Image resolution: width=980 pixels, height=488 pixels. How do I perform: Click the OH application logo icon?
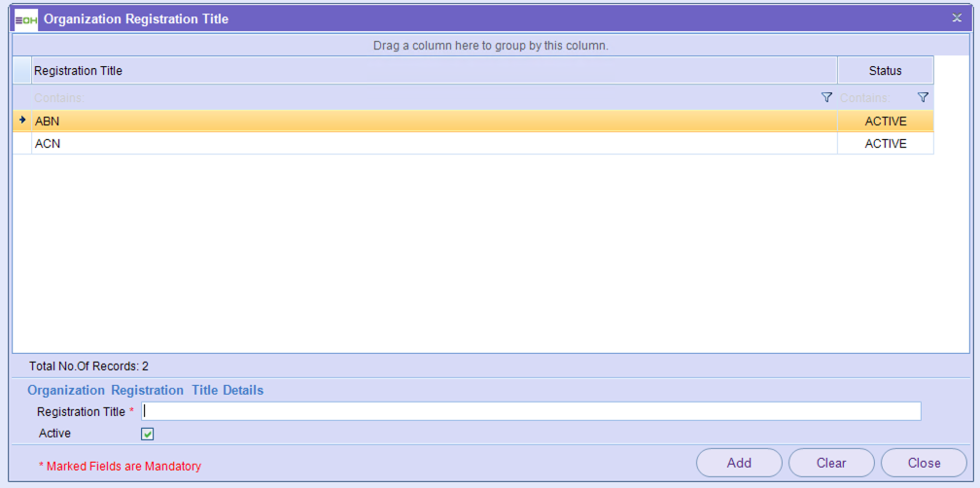coord(26,18)
